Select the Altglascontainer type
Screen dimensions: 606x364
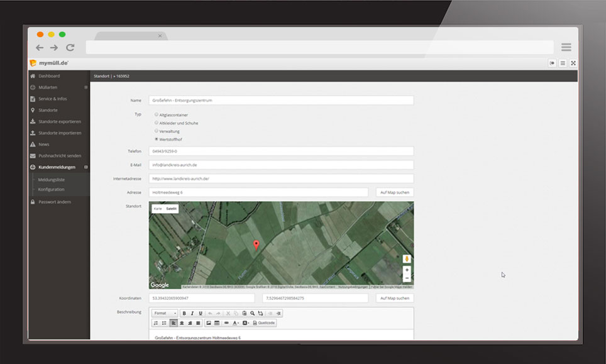[156, 114]
